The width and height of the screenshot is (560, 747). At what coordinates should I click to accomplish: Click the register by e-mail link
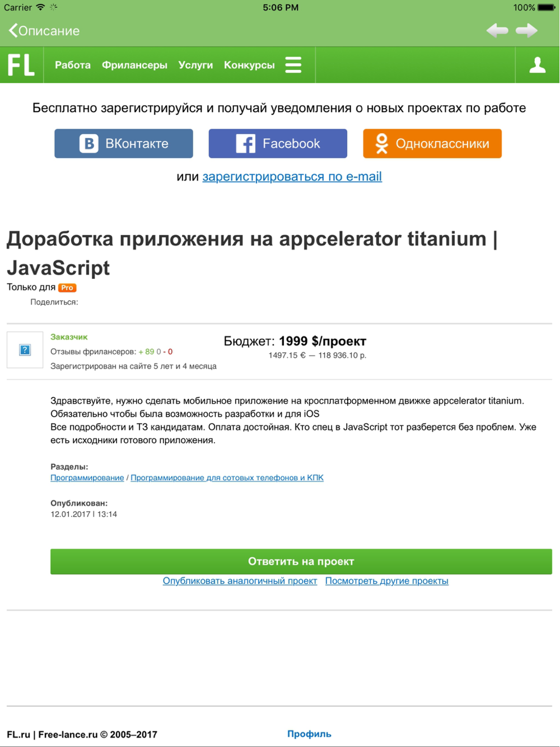(292, 176)
